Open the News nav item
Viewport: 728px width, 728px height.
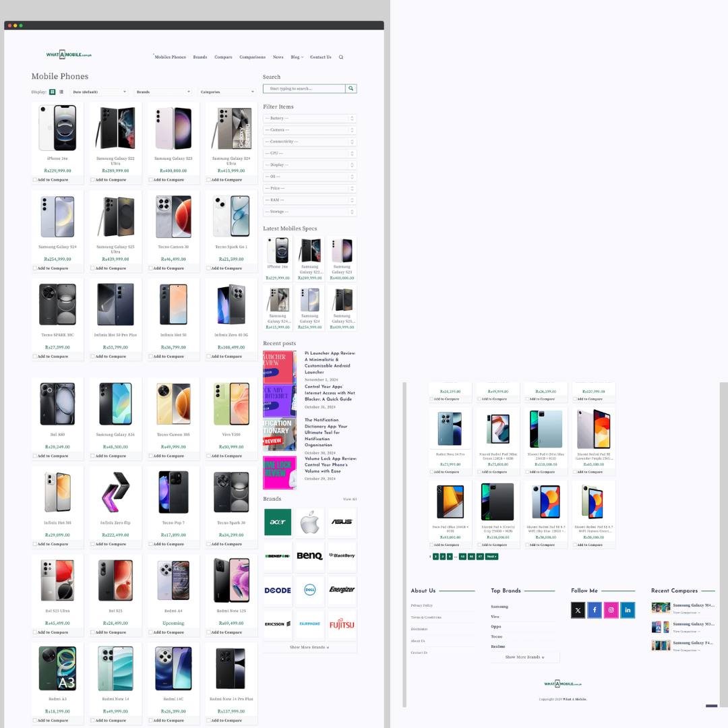coord(278,57)
